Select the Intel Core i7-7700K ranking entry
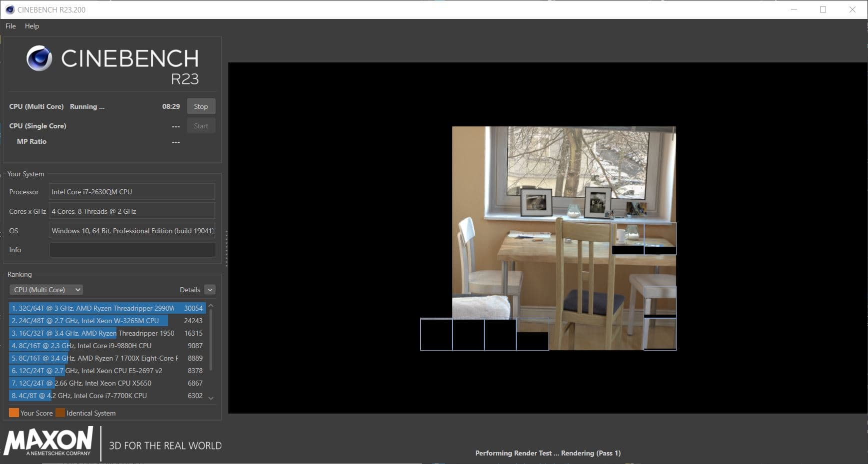Screen dimensions: 868x464 pos(107,396)
